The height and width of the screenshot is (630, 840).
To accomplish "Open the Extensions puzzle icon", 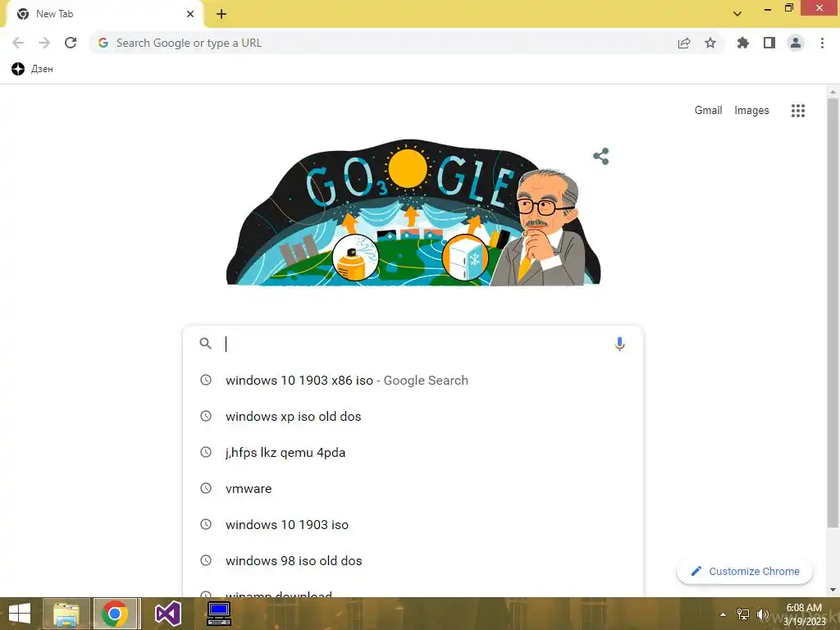I will point(742,43).
